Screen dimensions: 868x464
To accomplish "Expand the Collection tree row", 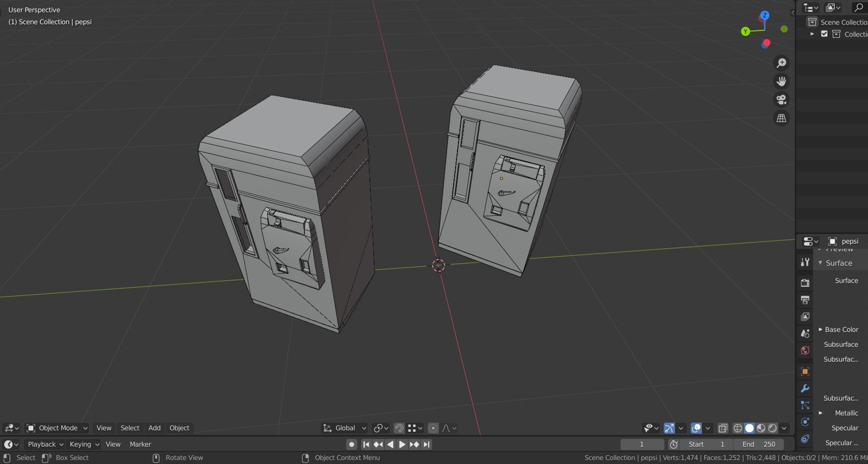I will 812,34.
